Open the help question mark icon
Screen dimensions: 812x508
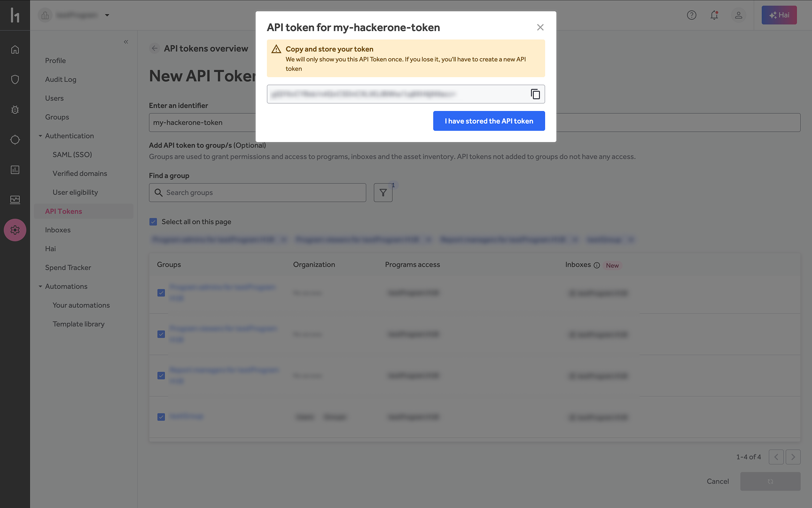(692, 15)
